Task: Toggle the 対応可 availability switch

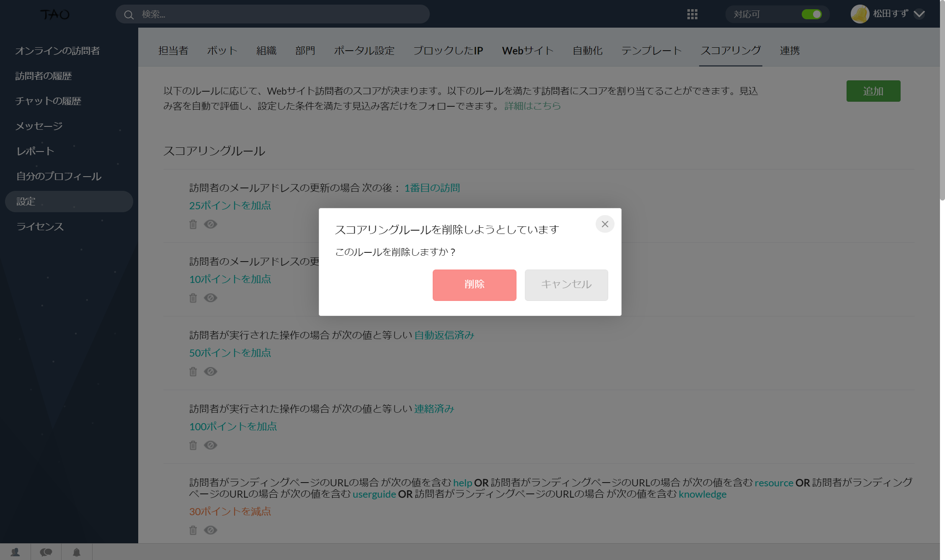Action: point(811,14)
